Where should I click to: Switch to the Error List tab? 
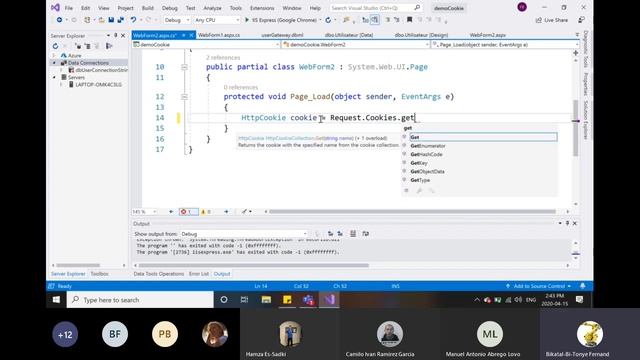pyautogui.click(x=199, y=274)
